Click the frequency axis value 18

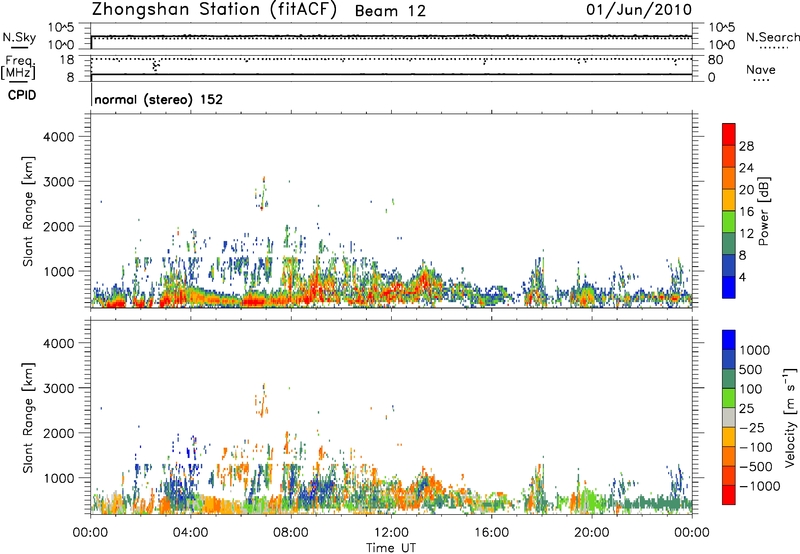coord(67,60)
